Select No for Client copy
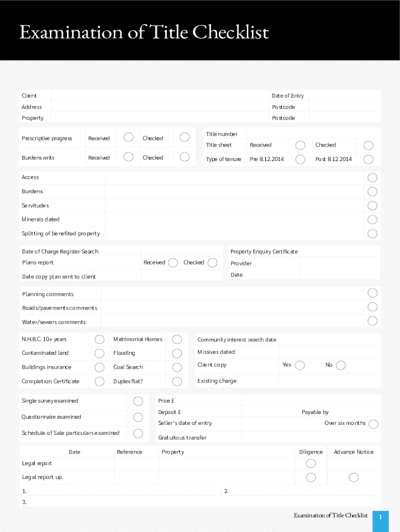The width and height of the screenshot is (400, 532). [341, 365]
